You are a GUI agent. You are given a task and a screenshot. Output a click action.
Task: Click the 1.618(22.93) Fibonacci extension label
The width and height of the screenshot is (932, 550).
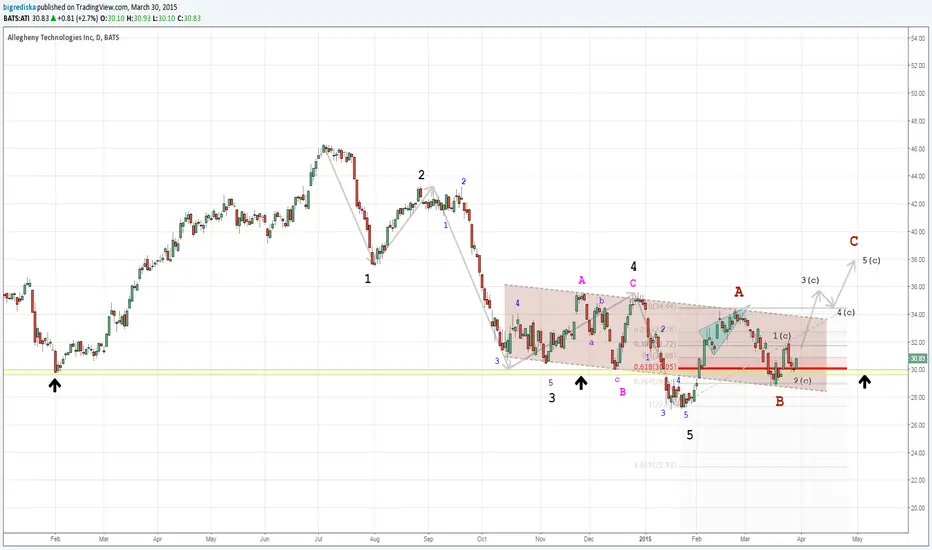[x=654, y=465]
